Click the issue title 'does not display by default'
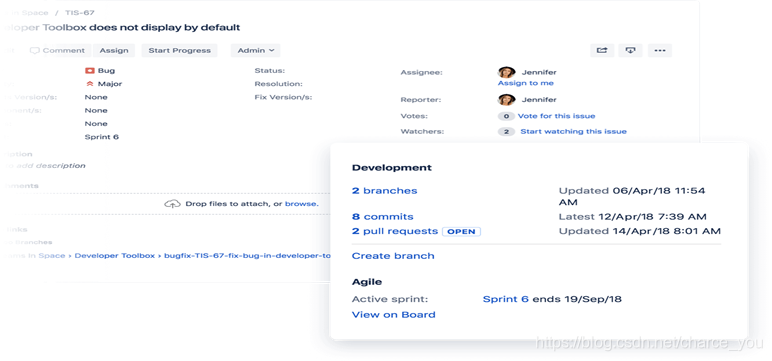This screenshot has width=772, height=361. coord(164,28)
